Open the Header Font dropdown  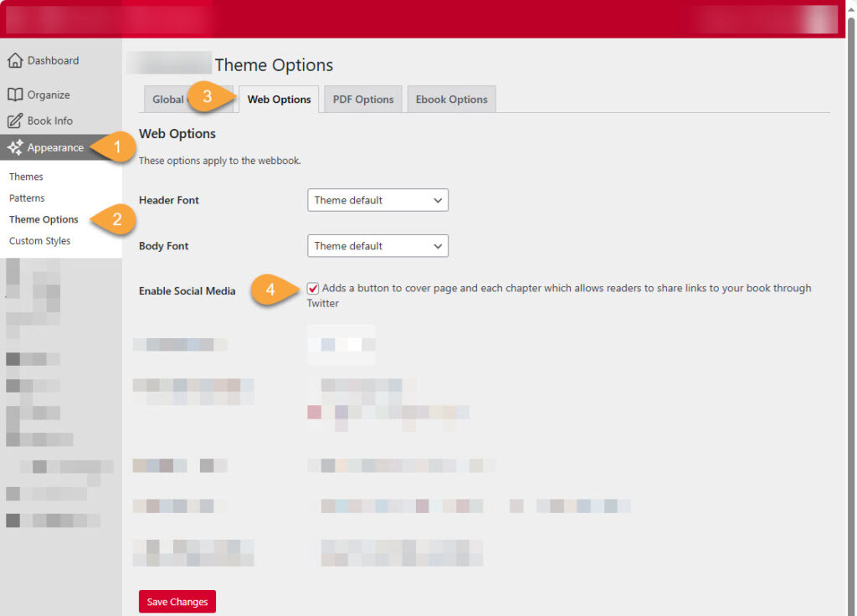click(x=377, y=200)
